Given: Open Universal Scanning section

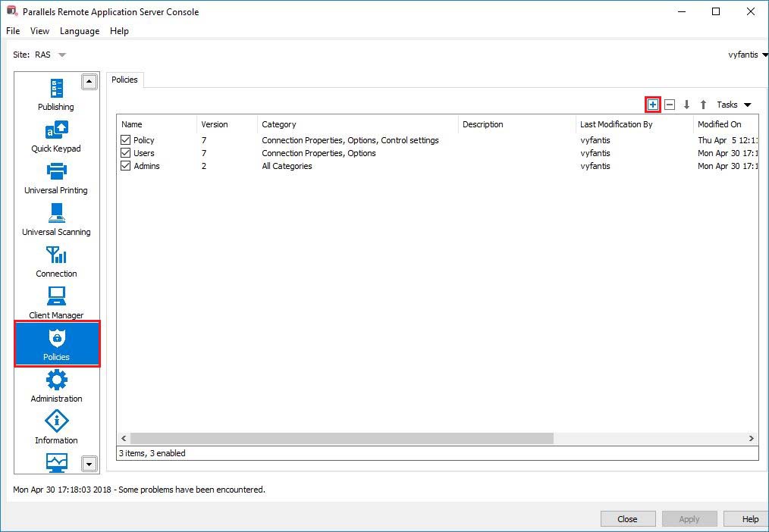Looking at the screenshot, I should tap(56, 220).
